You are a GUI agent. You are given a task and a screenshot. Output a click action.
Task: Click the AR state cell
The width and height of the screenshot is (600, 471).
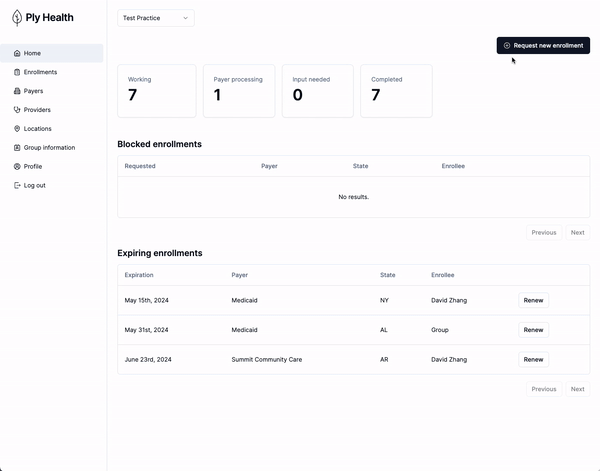click(x=384, y=360)
